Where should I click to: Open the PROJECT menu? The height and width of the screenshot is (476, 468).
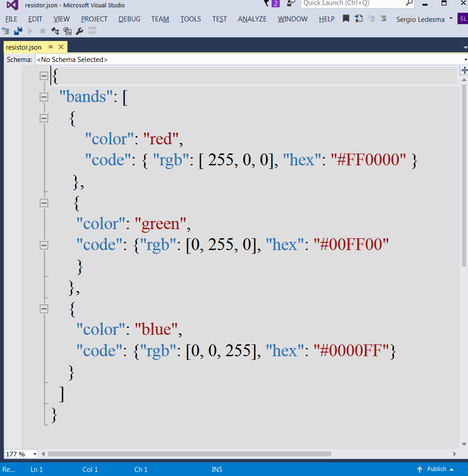(x=94, y=19)
